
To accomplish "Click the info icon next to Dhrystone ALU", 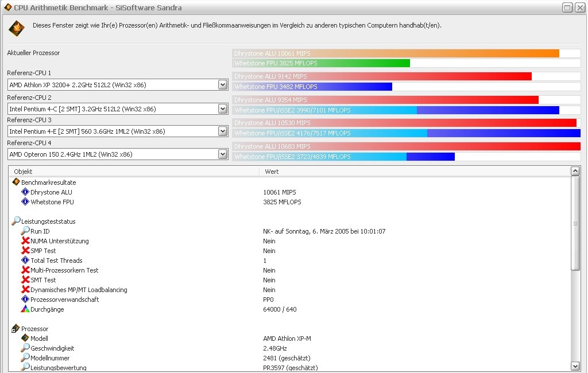I will click(25, 192).
